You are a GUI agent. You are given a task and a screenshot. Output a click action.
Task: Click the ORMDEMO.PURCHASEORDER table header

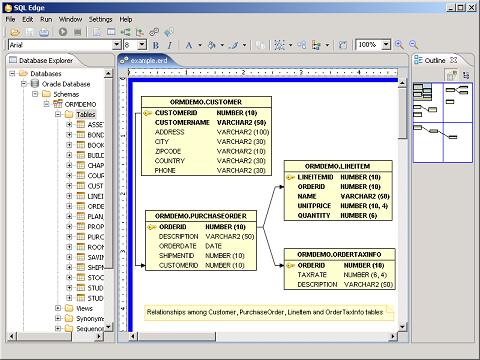pyautogui.click(x=201, y=216)
